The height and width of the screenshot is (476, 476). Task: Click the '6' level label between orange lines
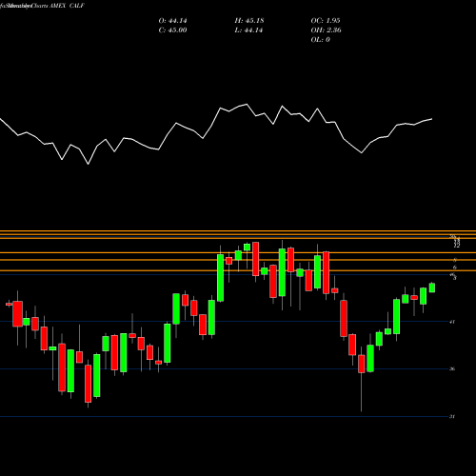pos(455,268)
